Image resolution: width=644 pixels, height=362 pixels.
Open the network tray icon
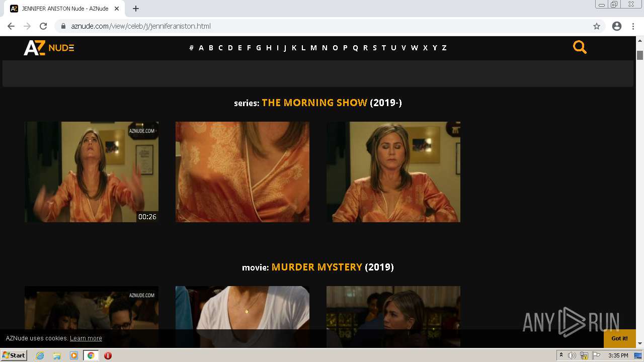pyautogui.click(x=584, y=355)
